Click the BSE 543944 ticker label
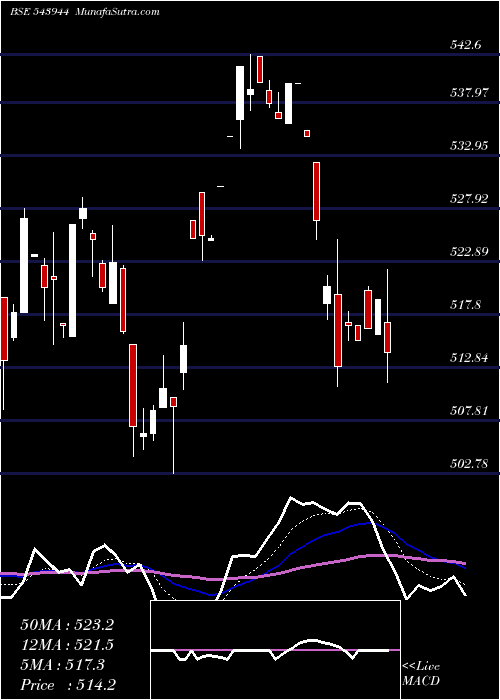The width and height of the screenshot is (500, 700). 40,12
